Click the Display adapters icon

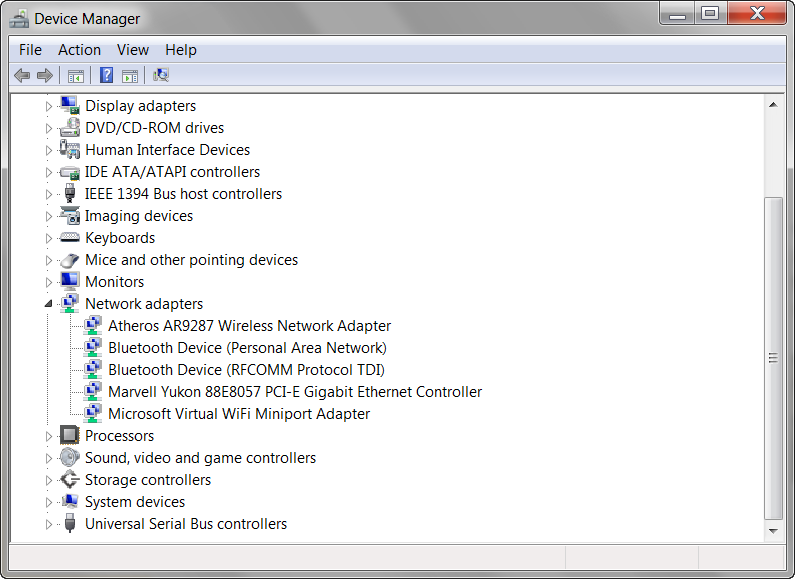tap(69, 105)
